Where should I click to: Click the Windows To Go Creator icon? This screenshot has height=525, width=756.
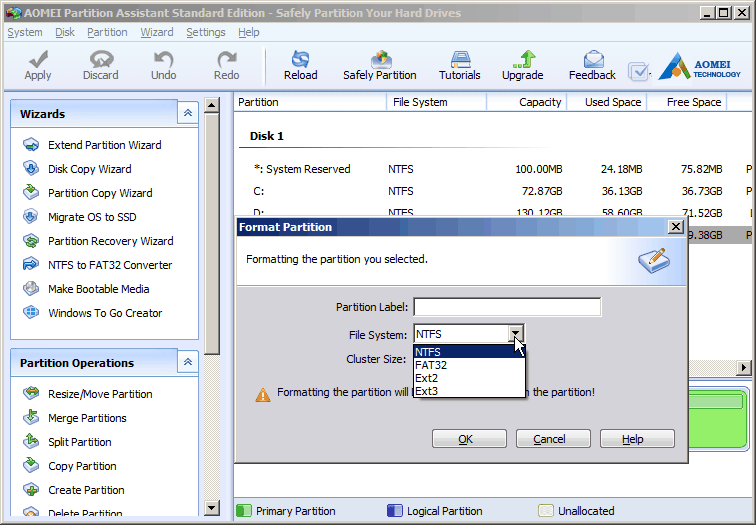tap(31, 312)
